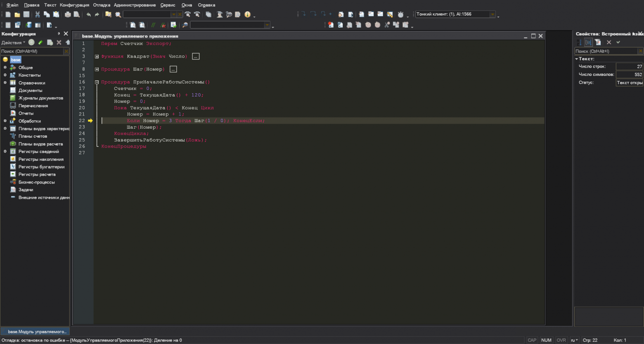
Task: Click the Квадрат collapsed ellipsis box
Action: (x=196, y=57)
